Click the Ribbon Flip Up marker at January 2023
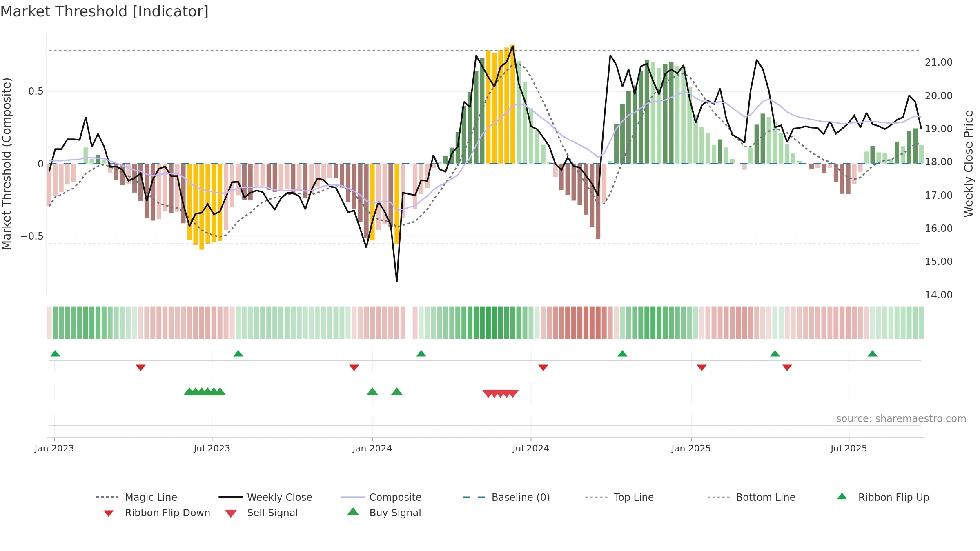This screenshot has width=980, height=551. (55, 353)
